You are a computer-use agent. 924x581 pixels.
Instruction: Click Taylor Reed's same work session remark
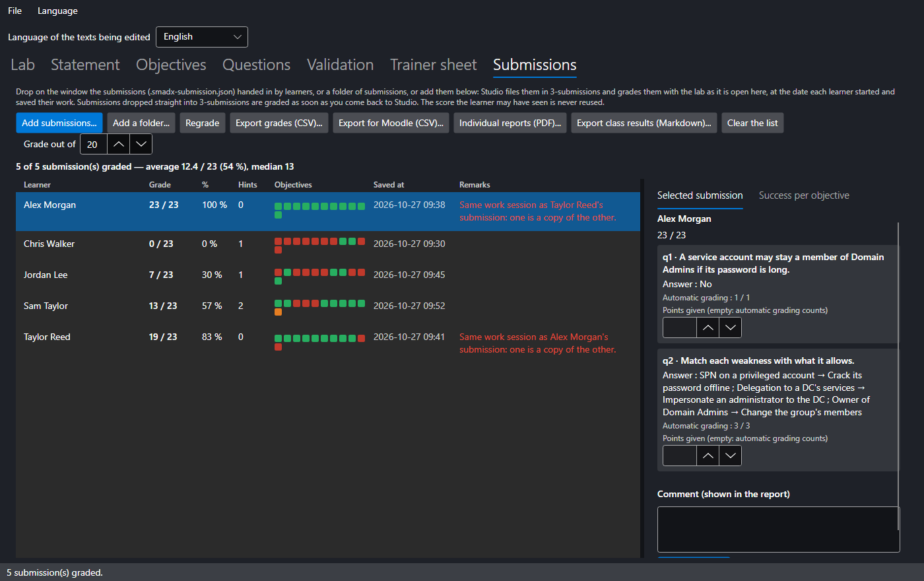538,343
